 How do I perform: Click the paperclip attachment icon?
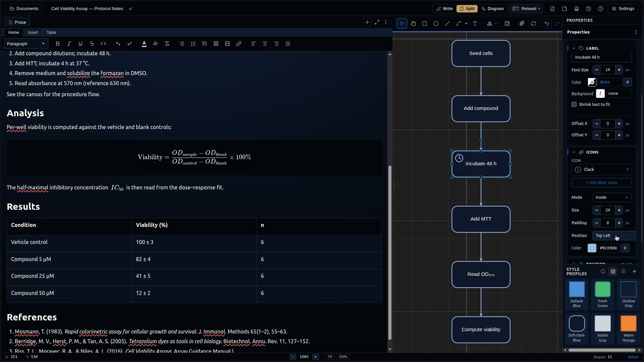point(522,23)
